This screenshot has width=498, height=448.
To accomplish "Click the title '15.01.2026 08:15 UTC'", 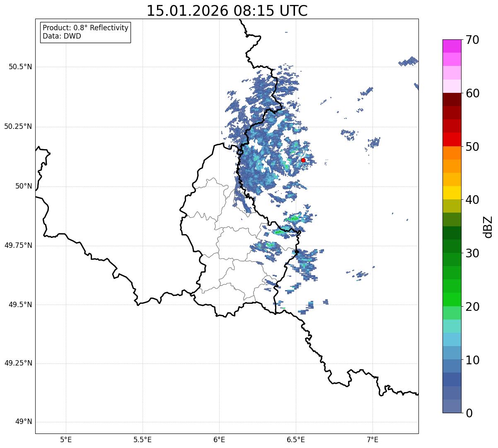I will pos(227,10).
